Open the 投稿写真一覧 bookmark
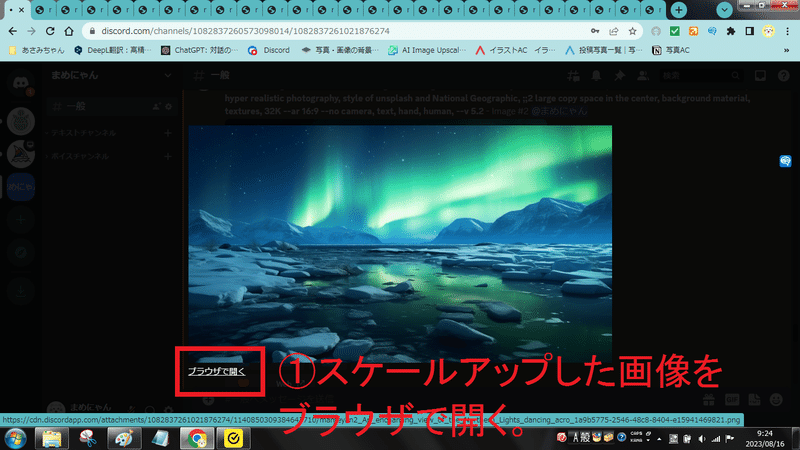 pos(604,50)
